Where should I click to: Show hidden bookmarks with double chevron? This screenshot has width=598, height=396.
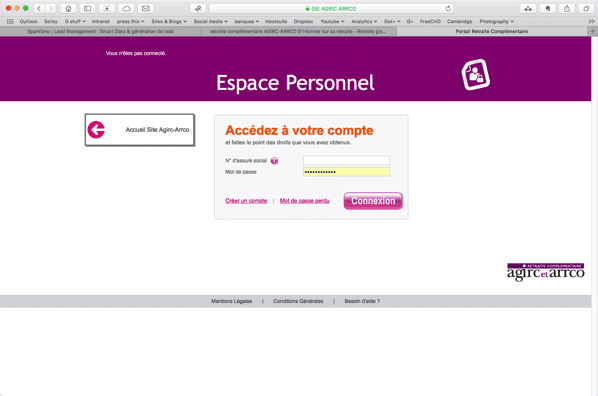click(x=591, y=21)
